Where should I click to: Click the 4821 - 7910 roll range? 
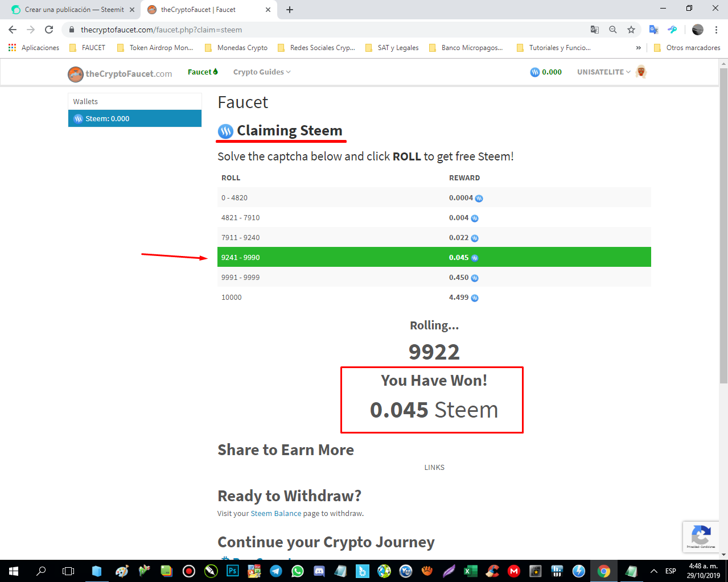(240, 217)
